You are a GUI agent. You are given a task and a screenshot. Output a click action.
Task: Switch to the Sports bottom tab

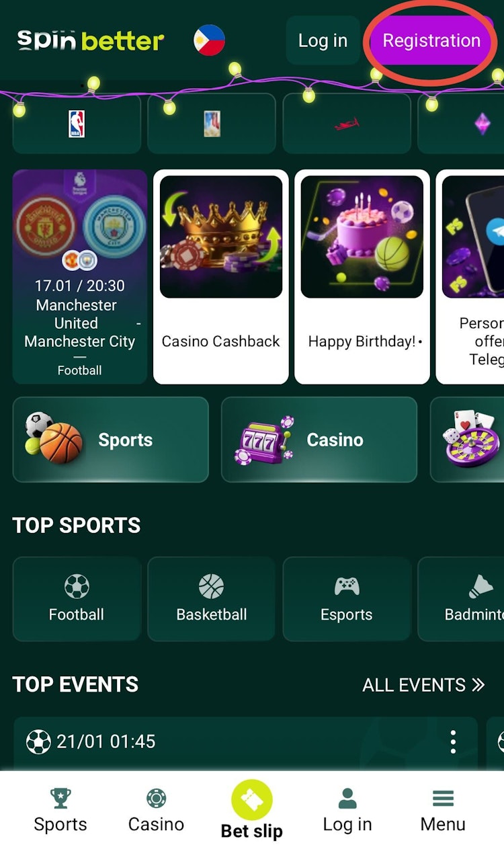pos(60,810)
